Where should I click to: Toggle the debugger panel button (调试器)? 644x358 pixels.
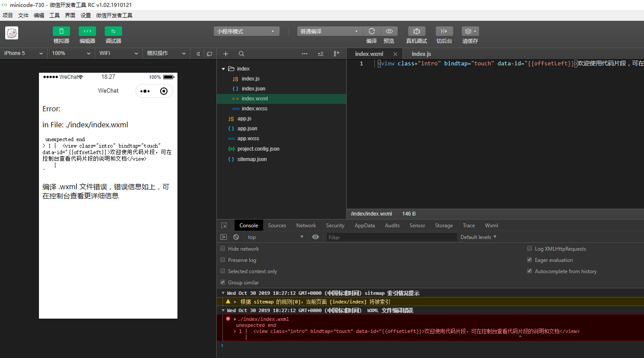pyautogui.click(x=113, y=31)
